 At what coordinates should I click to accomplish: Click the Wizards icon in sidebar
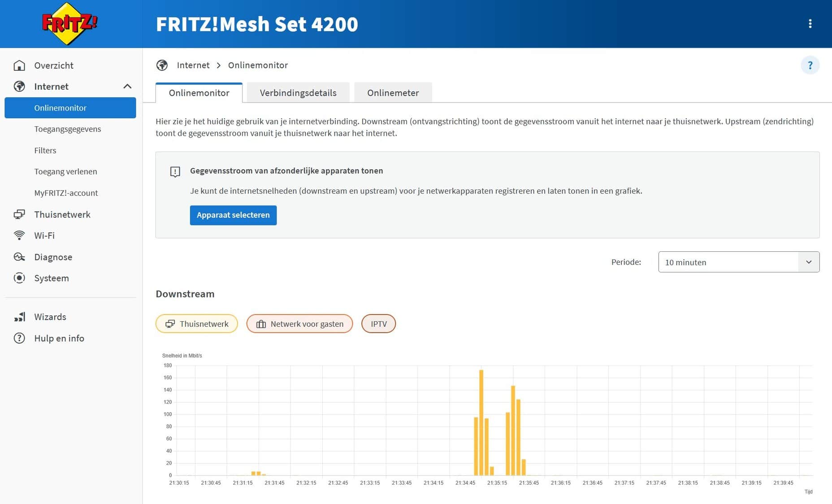[19, 317]
